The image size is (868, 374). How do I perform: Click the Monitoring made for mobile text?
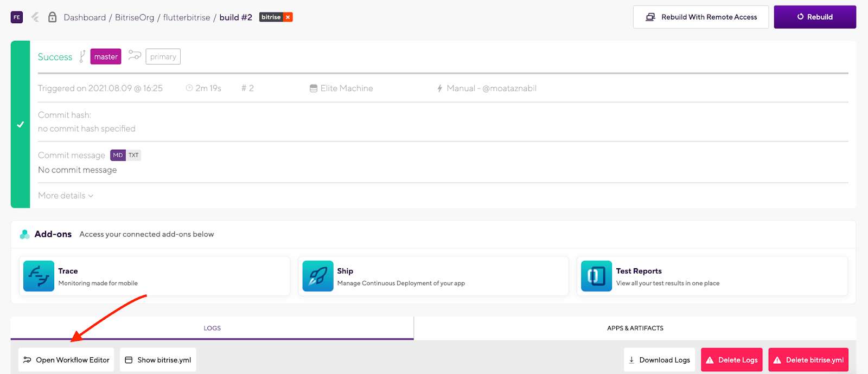coord(98,283)
